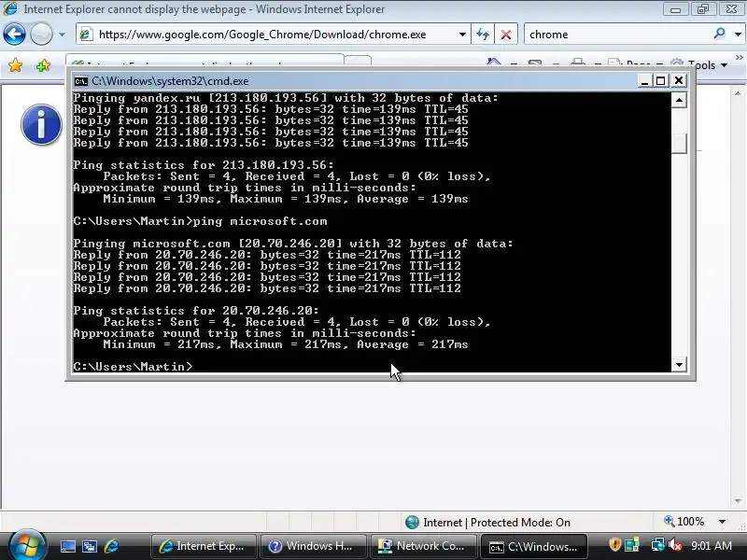The height and width of the screenshot is (560, 747).
Task: Maximize the cmd.exe window
Action: (x=661, y=80)
